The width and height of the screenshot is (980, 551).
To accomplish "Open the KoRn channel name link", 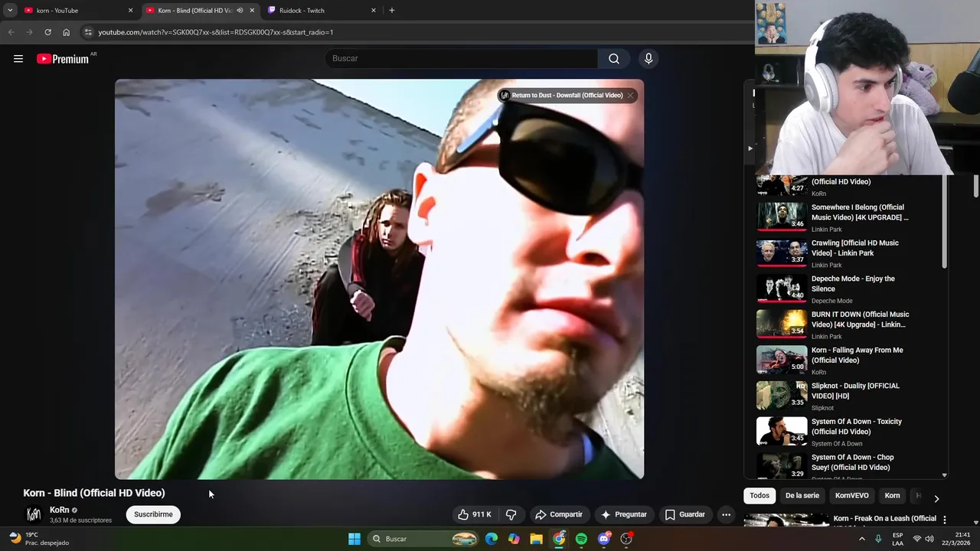I will click(x=60, y=510).
